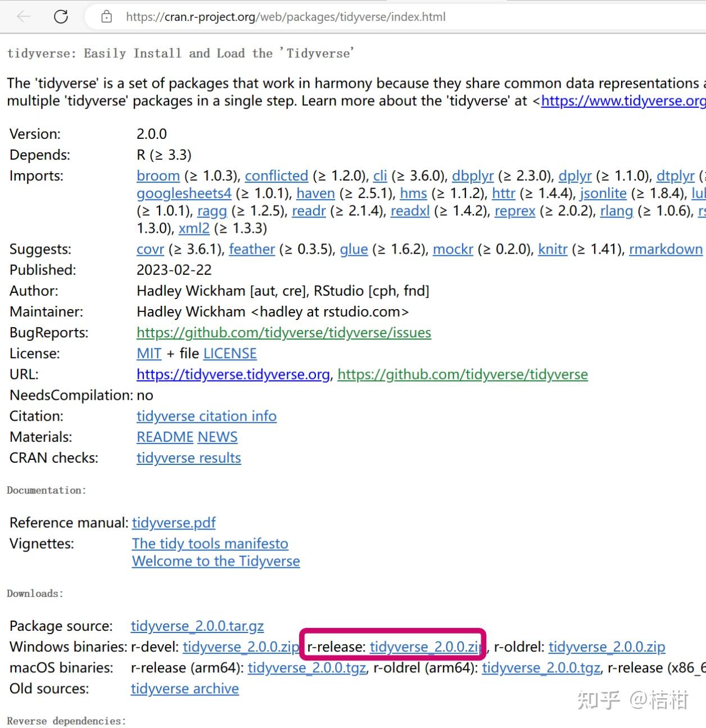Open the rlang package link
706x728 pixels.
[617, 211]
